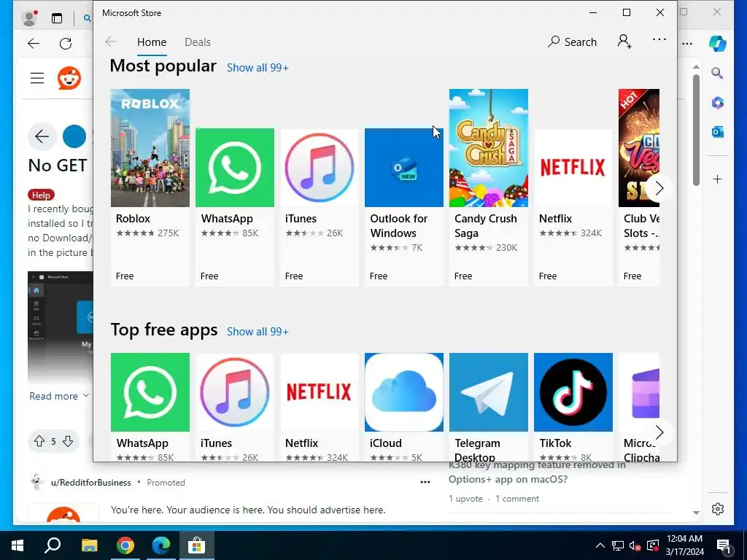Open WhatsApp in the Most popular row
The image size is (747, 560).
pyautogui.click(x=235, y=207)
